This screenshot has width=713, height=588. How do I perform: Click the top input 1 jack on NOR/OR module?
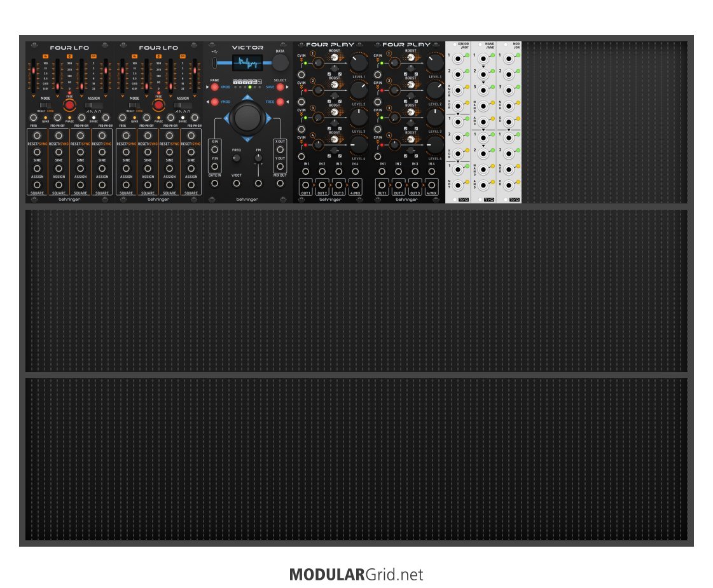(x=509, y=58)
